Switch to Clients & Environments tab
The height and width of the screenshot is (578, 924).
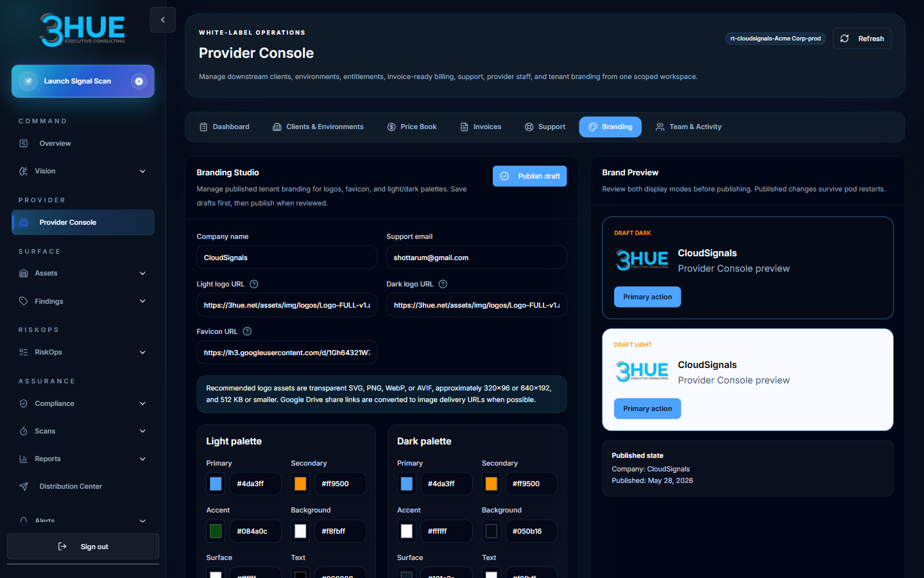pyautogui.click(x=318, y=127)
